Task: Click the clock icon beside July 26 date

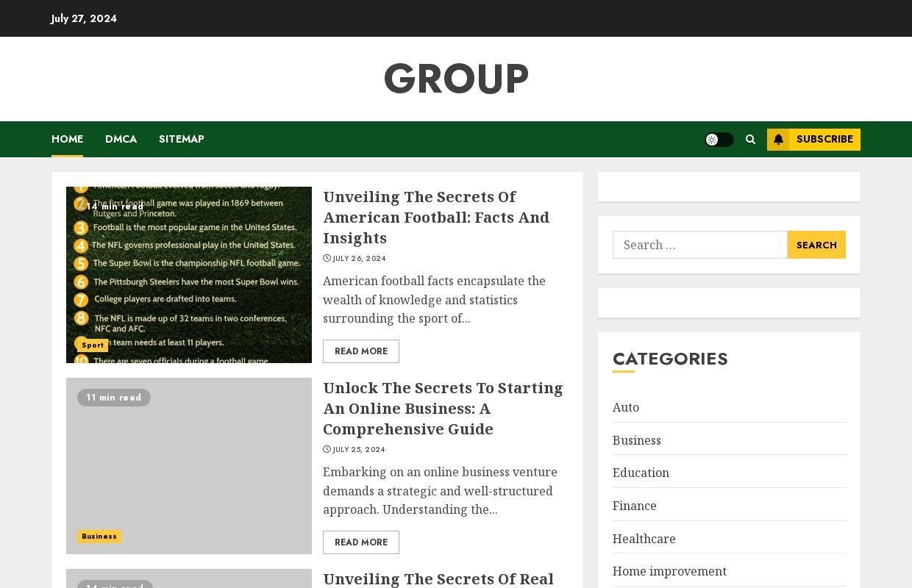Action: tap(327, 259)
